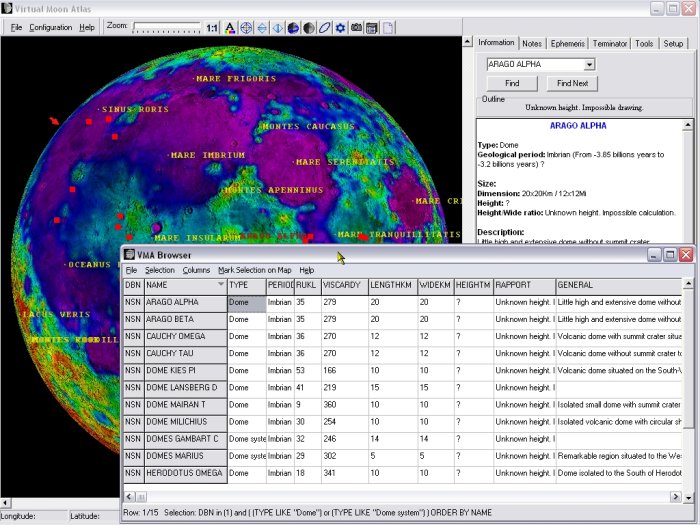Switch to the Ephemeris tab
The height and width of the screenshot is (525, 700).
(568, 43)
